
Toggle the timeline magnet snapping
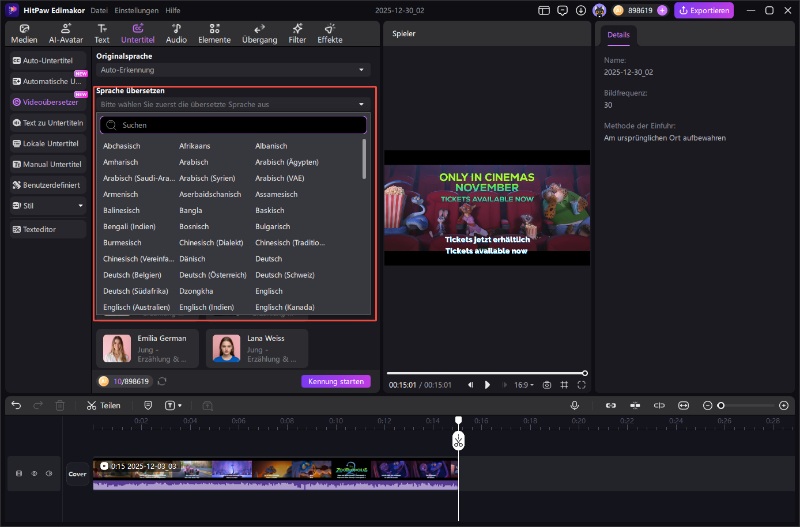point(610,405)
